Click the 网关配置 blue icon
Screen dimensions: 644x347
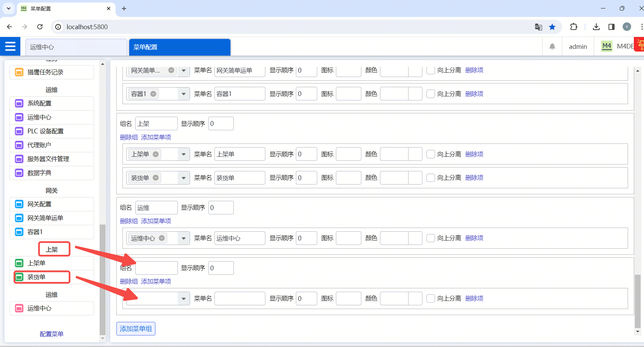click(19, 204)
